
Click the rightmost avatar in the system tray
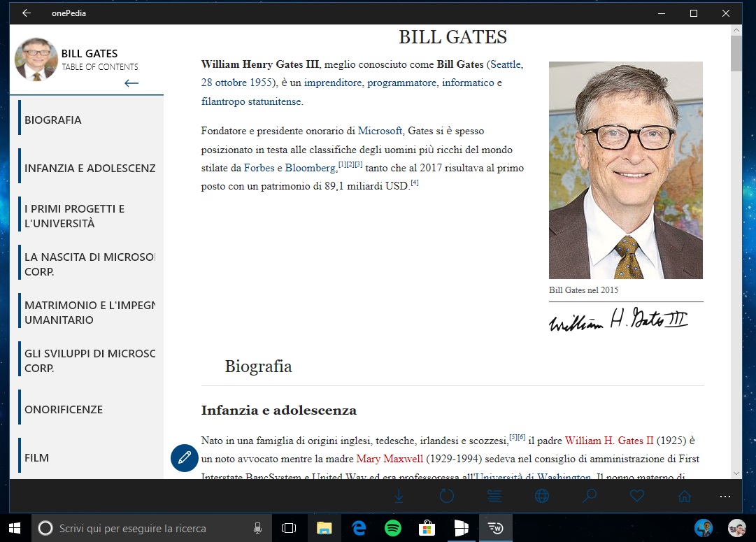(x=736, y=529)
